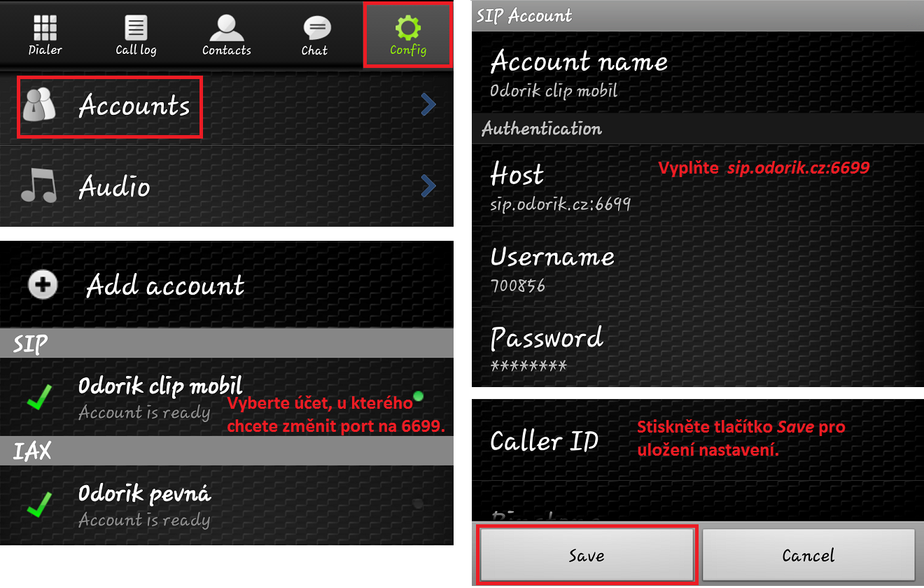924x588 pixels.
Task: Edit the Host field sip.odorik.cz:6699
Action: 560,204
